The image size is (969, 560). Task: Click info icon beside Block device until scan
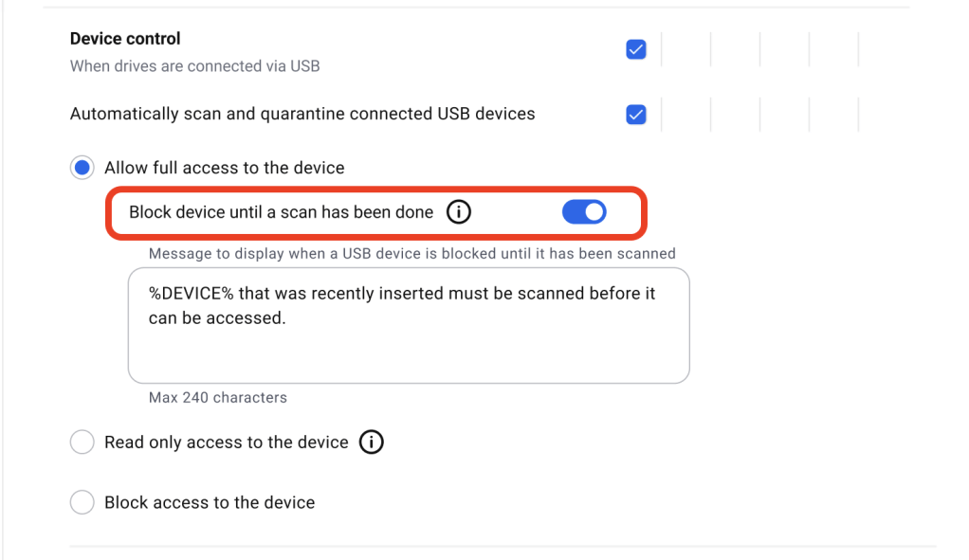(x=459, y=212)
